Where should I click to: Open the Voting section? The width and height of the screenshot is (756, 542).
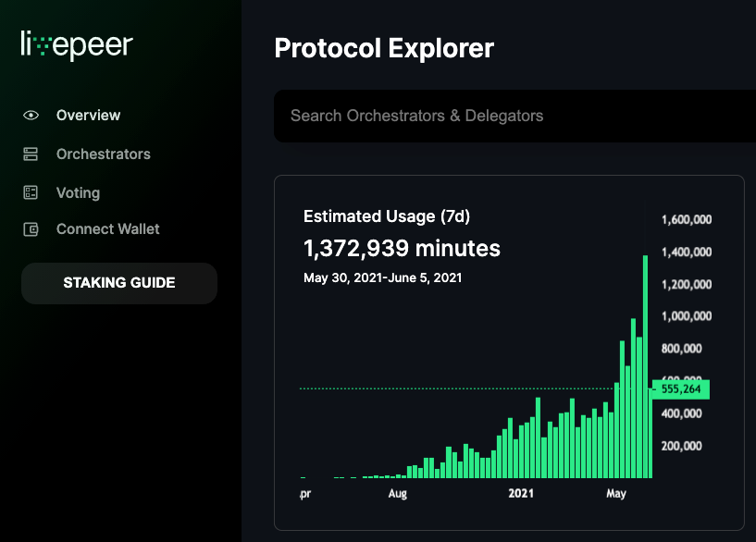coord(78,192)
